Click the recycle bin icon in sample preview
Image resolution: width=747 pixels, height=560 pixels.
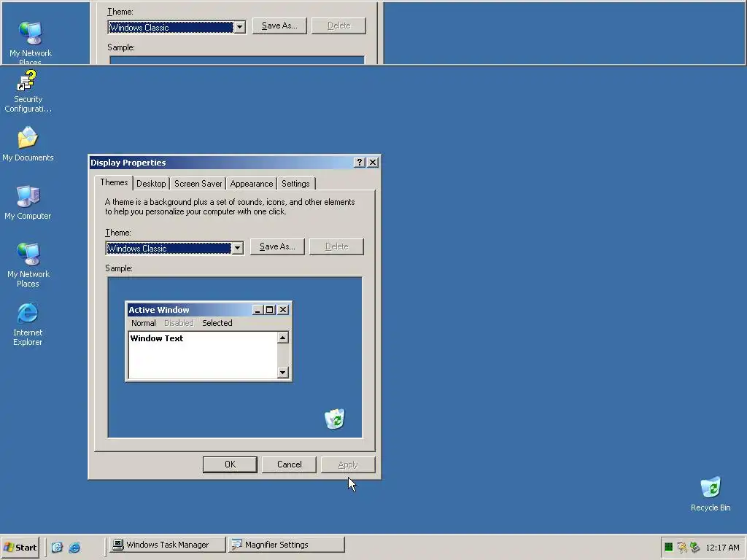click(334, 419)
